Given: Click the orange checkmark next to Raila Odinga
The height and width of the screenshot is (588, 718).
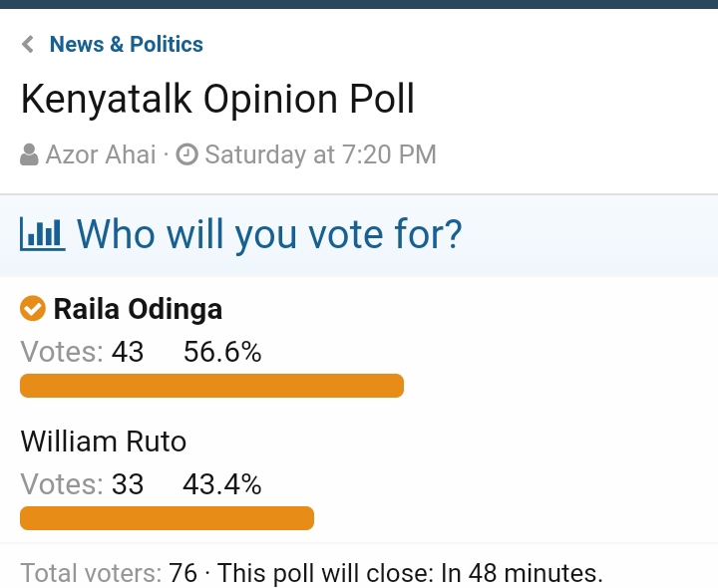Looking at the screenshot, I should pos(33,308).
